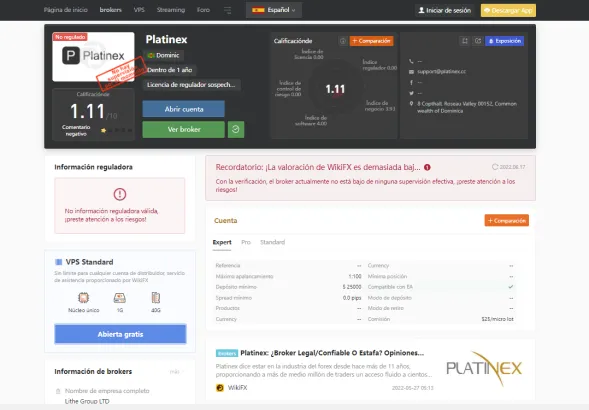589x410 pixels.
Task: Switch to the Pro account tab
Action: 246,242
